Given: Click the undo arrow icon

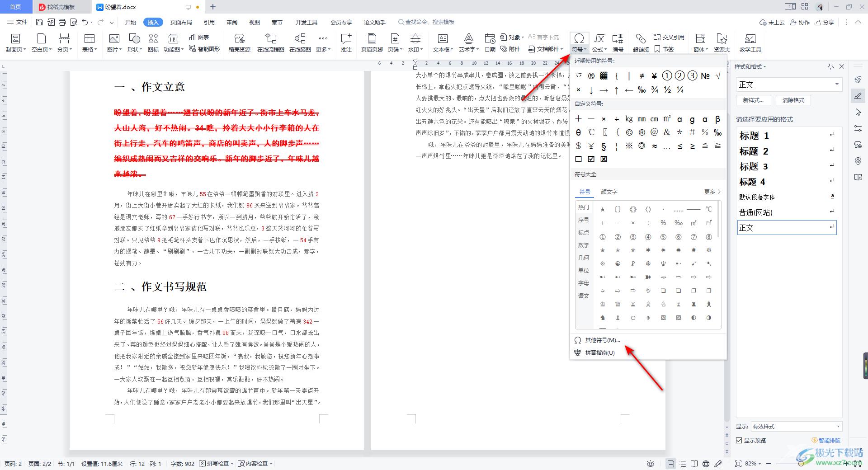Looking at the screenshot, I should click(x=85, y=22).
